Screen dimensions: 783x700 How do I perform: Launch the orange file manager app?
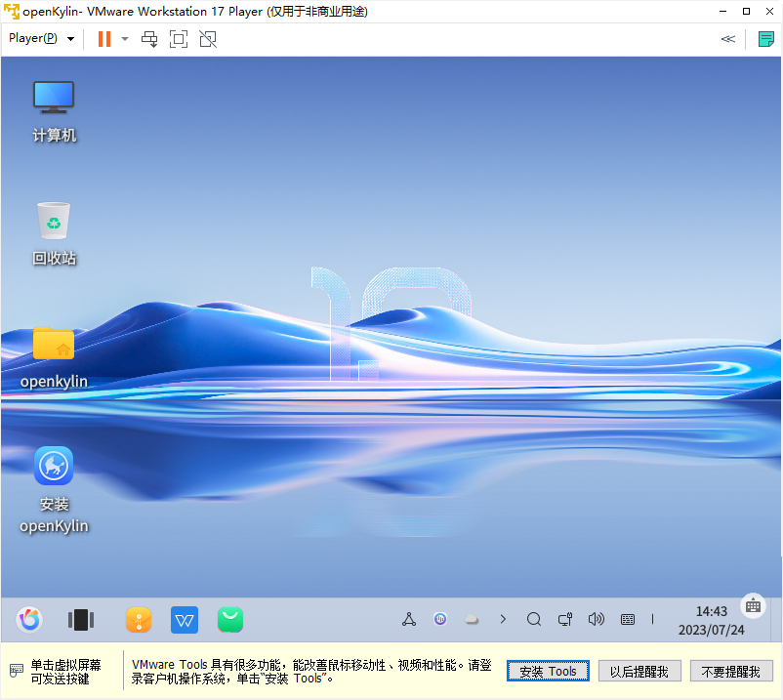pyautogui.click(x=139, y=620)
